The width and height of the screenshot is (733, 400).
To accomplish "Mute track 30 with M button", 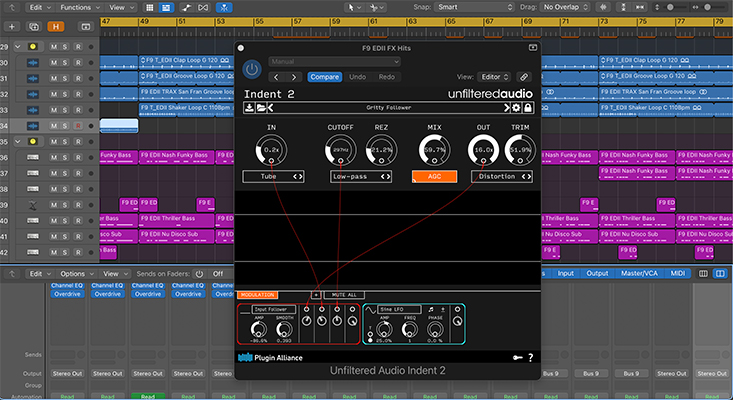I will click(x=54, y=63).
